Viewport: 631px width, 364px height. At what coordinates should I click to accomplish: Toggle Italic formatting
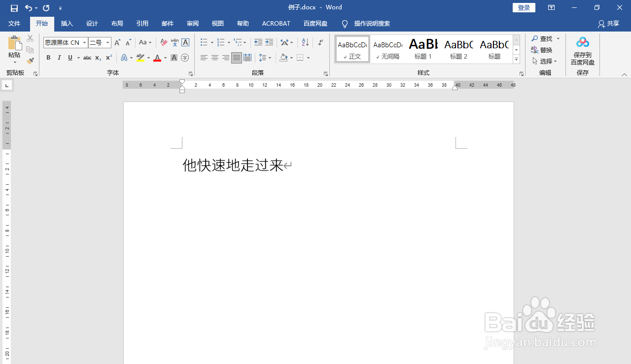pyautogui.click(x=59, y=58)
